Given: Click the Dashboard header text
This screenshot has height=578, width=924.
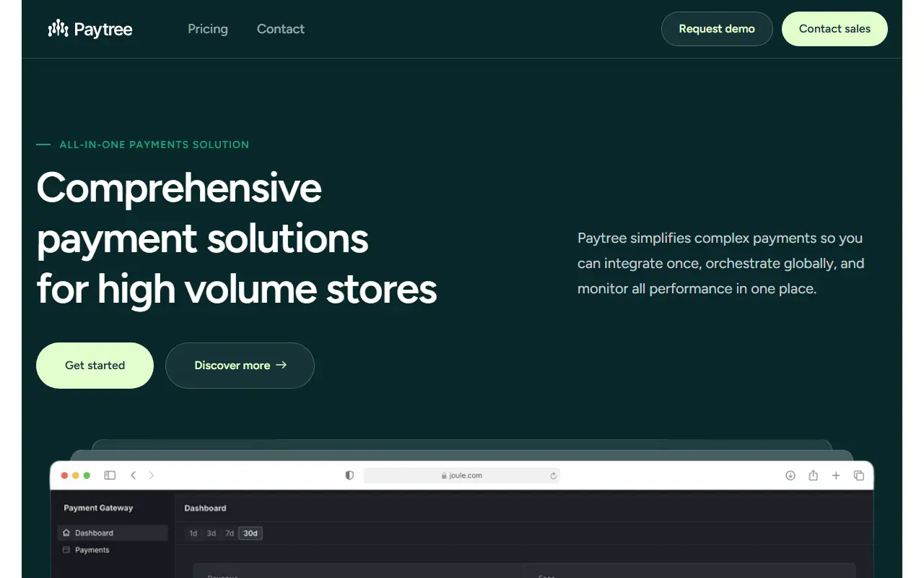Looking at the screenshot, I should pyautogui.click(x=205, y=508).
